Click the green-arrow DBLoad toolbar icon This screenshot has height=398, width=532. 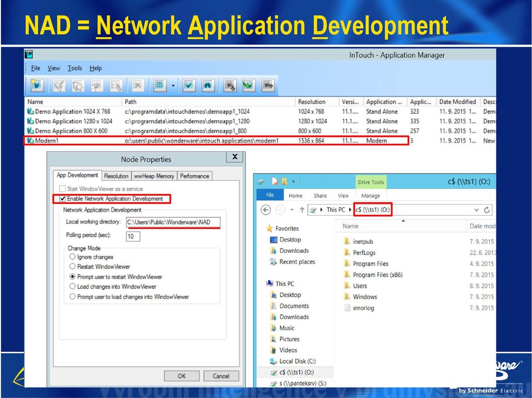tap(249, 85)
